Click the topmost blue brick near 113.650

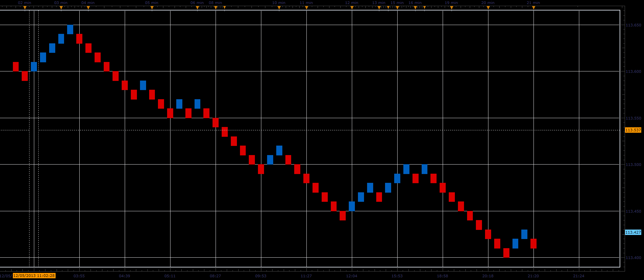70,29
